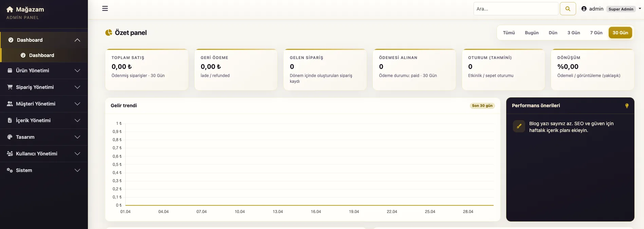Click the Geri Ödeme stat card
Image resolution: width=644 pixels, height=229 pixels.
click(236, 70)
